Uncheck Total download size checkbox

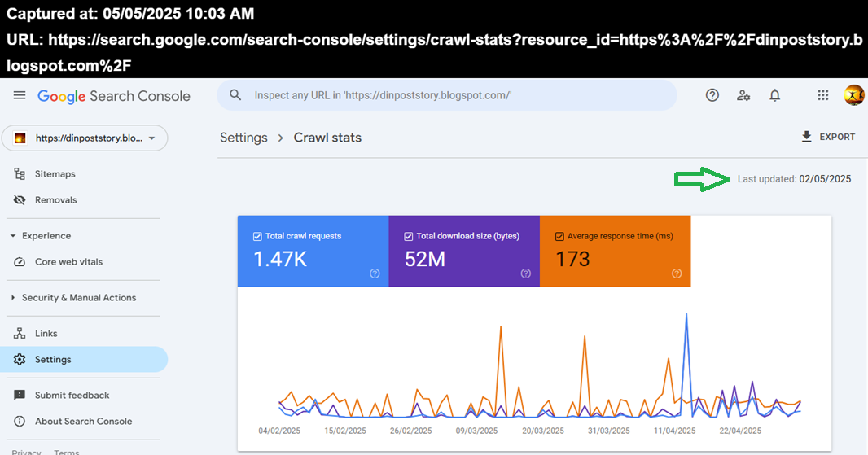[x=409, y=236]
